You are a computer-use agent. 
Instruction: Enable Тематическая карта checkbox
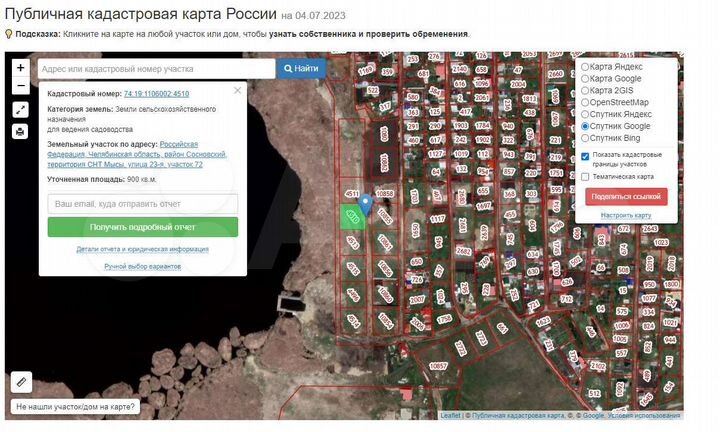(x=585, y=177)
